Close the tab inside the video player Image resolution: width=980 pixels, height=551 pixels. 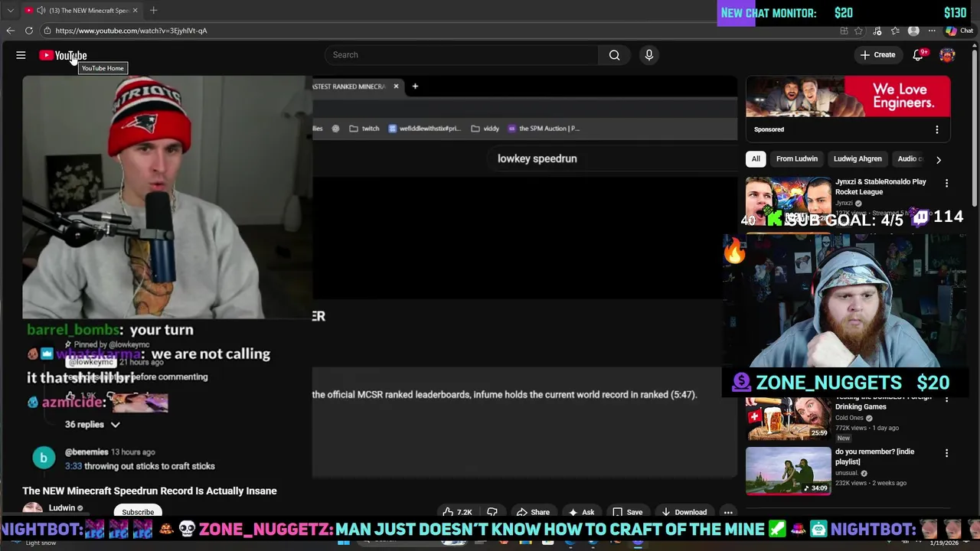(x=396, y=86)
